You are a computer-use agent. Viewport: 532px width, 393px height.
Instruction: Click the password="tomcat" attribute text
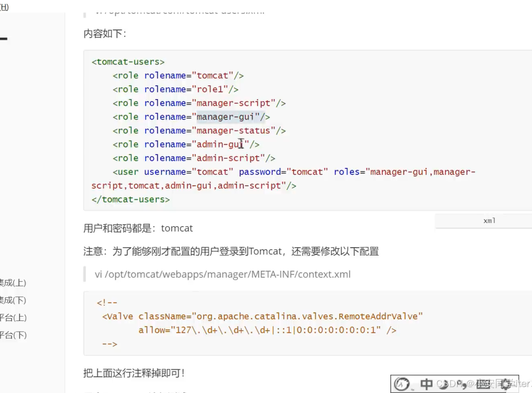(283, 172)
